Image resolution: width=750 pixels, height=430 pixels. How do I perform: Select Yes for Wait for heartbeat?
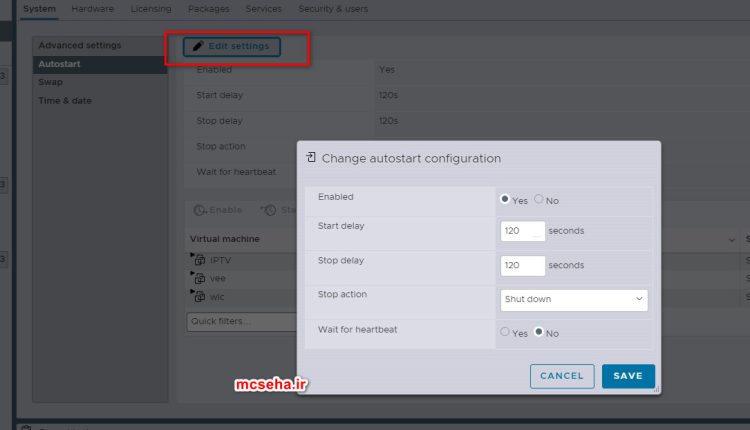coord(505,332)
